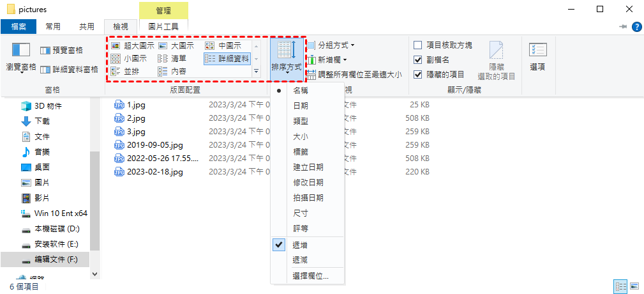Open 新增欄 dropdown
Screen dimensions: 644x294
click(327, 60)
